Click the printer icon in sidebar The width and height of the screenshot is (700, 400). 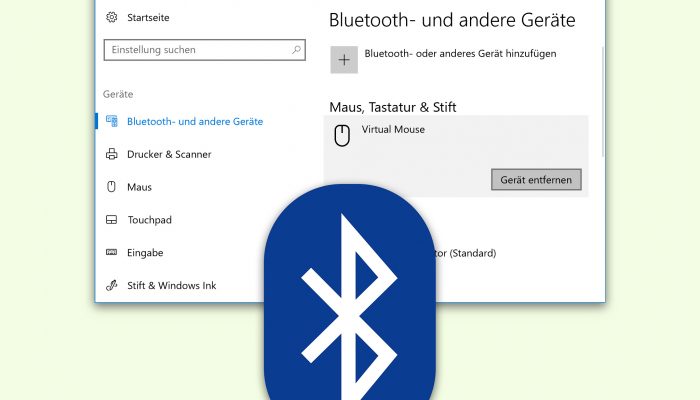pyautogui.click(x=112, y=154)
